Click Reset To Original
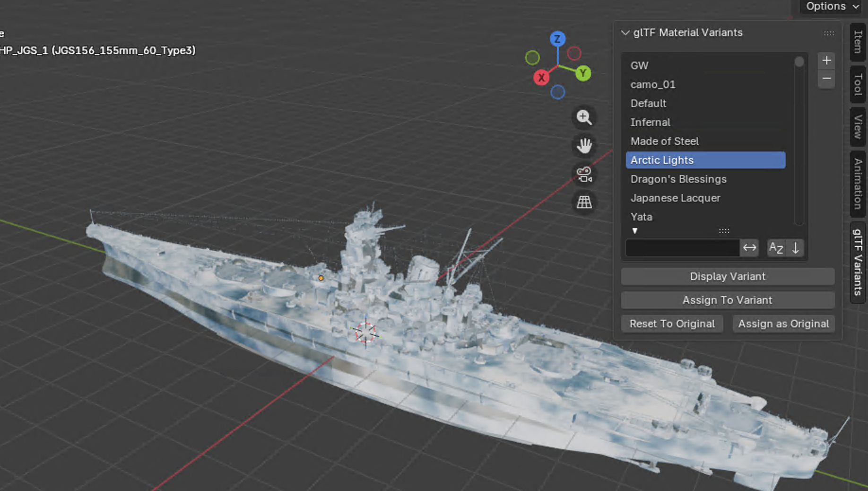Image resolution: width=868 pixels, height=491 pixels. pyautogui.click(x=672, y=324)
